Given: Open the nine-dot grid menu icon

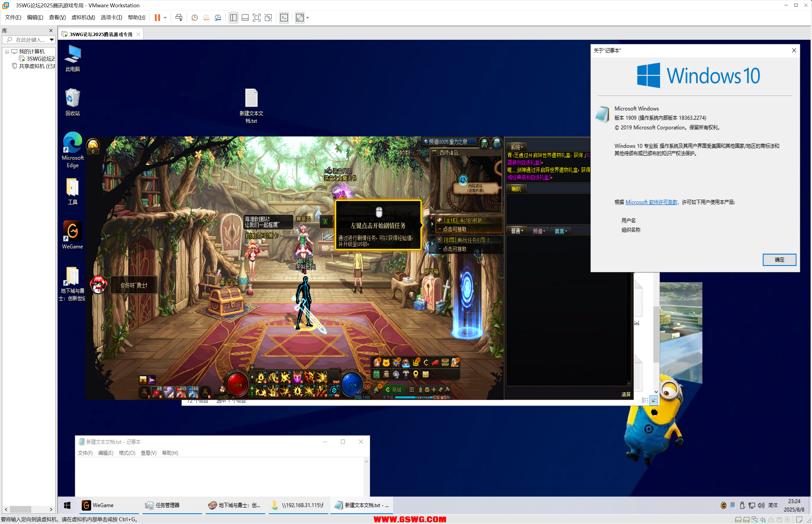Looking at the screenshot, I should tap(412, 390).
